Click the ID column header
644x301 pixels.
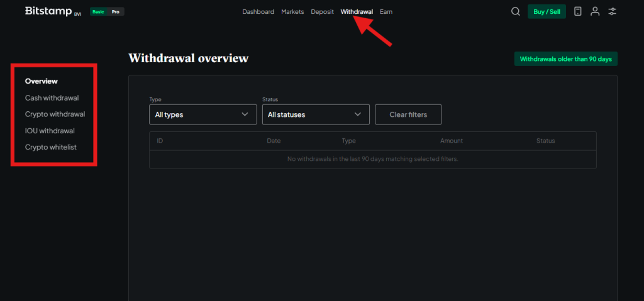pos(160,141)
